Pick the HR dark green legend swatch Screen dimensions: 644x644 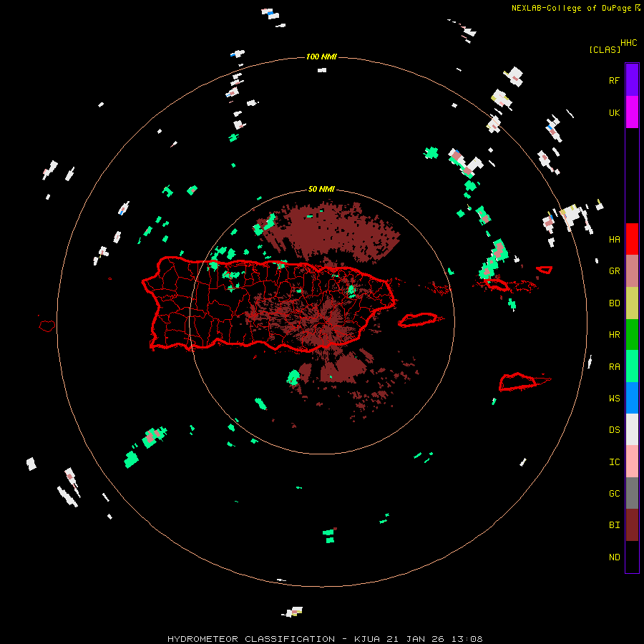point(632,335)
